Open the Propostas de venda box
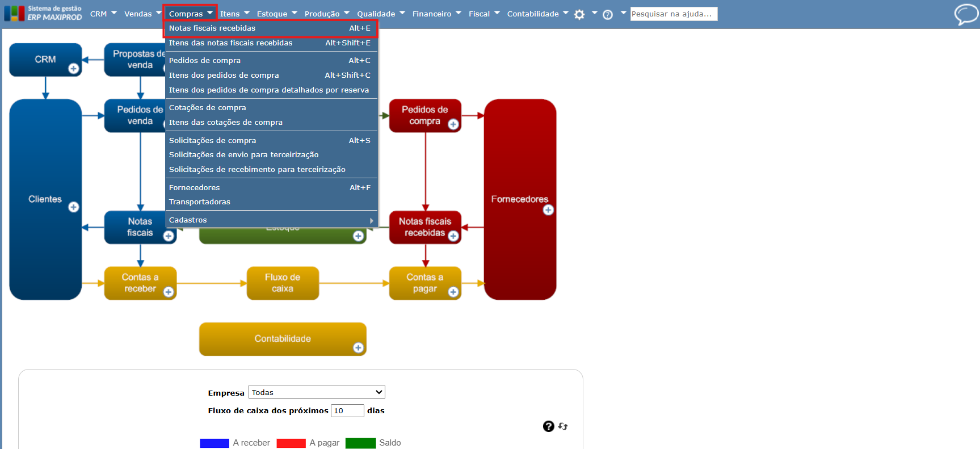 point(136,60)
